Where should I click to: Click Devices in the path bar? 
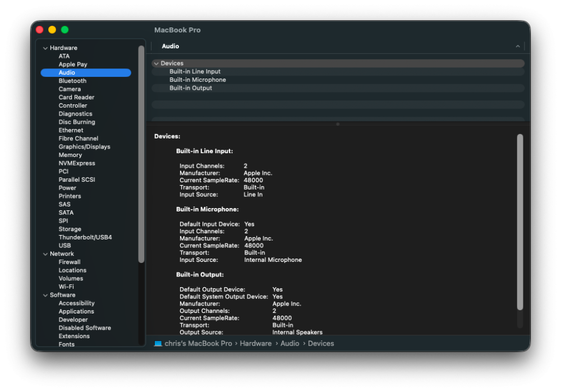(321, 343)
